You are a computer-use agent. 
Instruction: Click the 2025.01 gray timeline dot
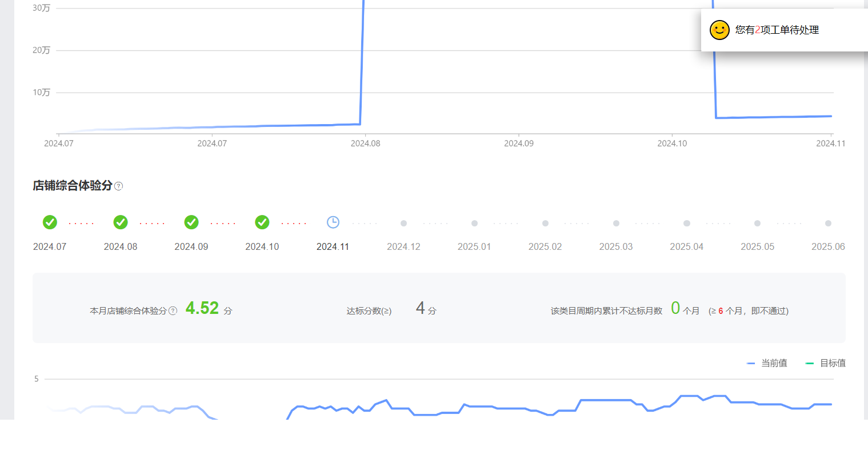click(x=474, y=224)
